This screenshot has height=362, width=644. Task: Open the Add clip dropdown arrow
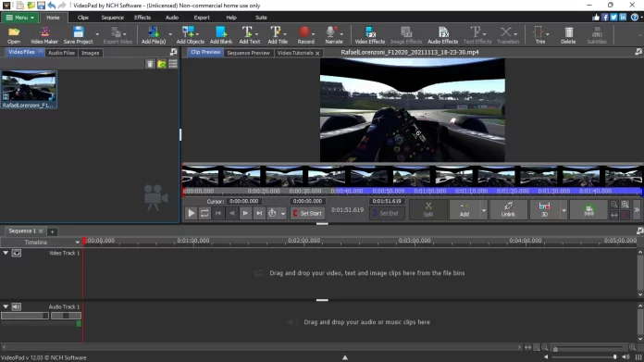484,210
